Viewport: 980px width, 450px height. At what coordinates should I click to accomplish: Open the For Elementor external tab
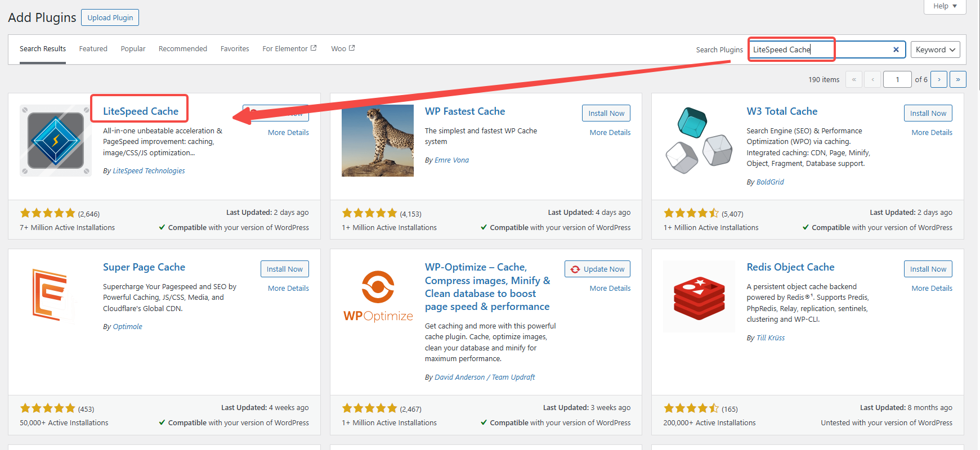(289, 49)
